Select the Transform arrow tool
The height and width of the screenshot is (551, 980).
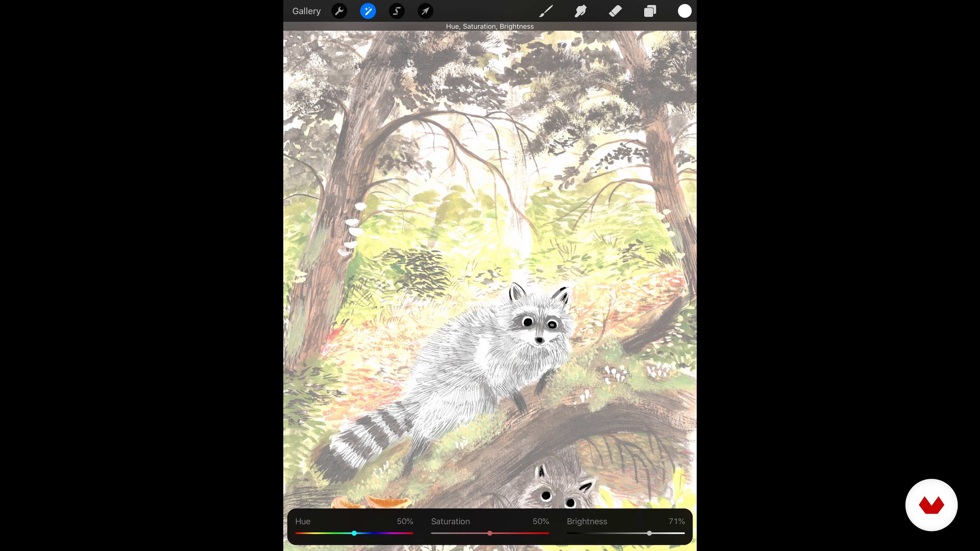(425, 11)
